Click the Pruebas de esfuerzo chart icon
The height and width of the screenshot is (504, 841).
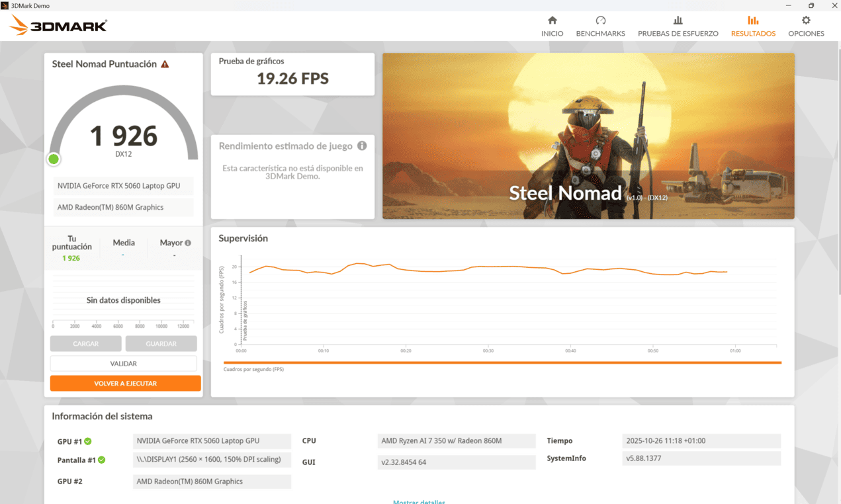[678, 21]
